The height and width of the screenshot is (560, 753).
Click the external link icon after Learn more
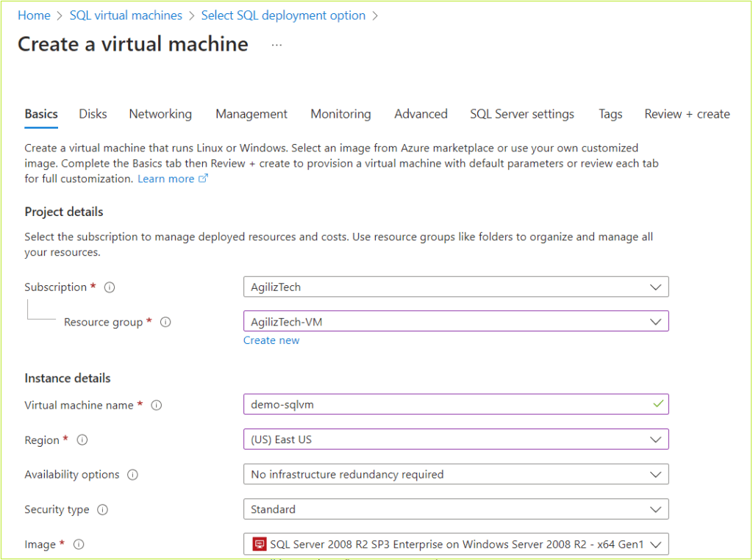click(x=202, y=178)
